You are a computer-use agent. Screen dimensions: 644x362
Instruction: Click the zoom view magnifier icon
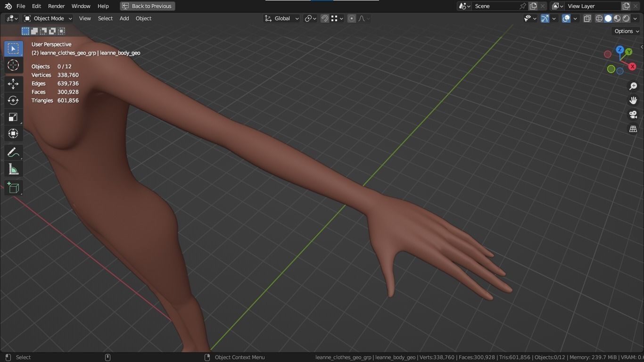633,86
